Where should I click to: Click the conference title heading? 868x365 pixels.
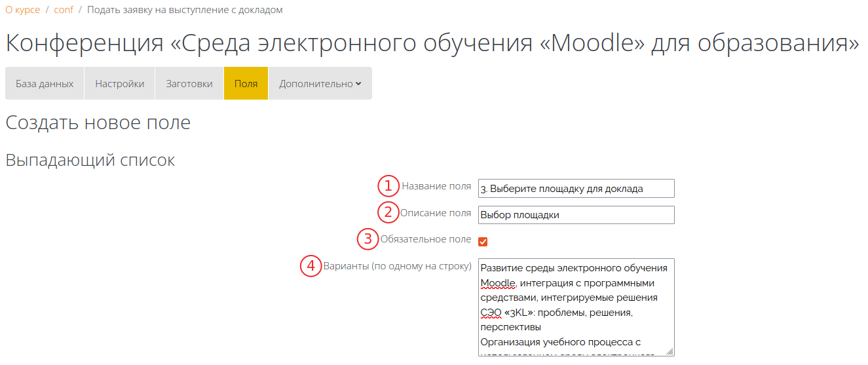pos(432,43)
